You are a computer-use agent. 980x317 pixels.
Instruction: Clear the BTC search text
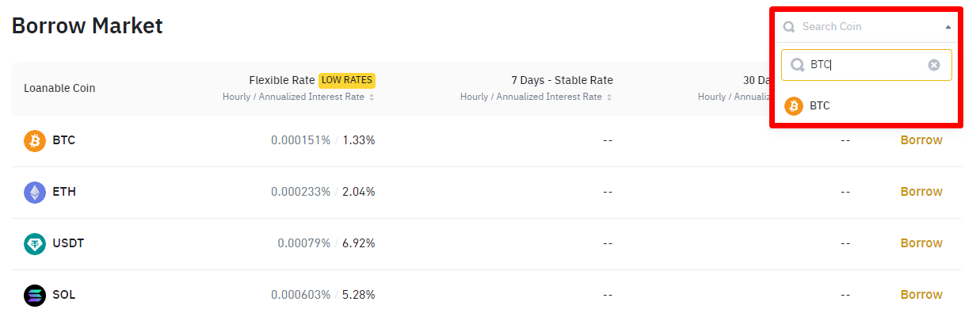coord(934,65)
